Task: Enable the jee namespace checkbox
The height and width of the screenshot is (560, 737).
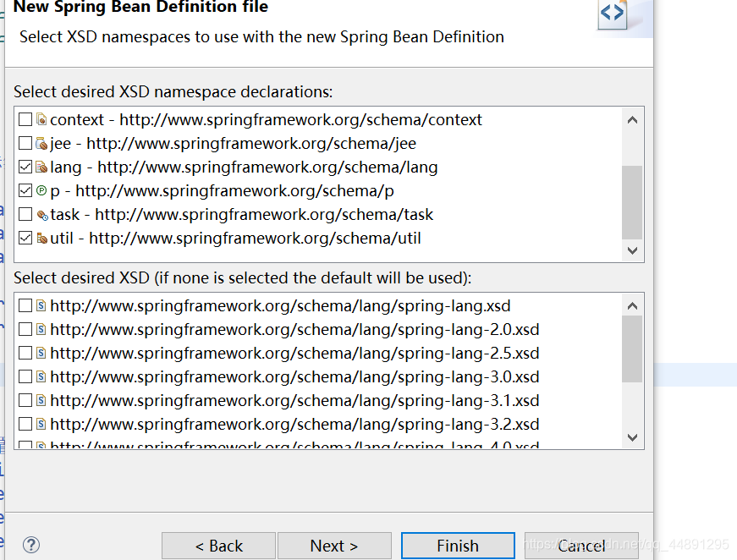Action: (x=25, y=143)
